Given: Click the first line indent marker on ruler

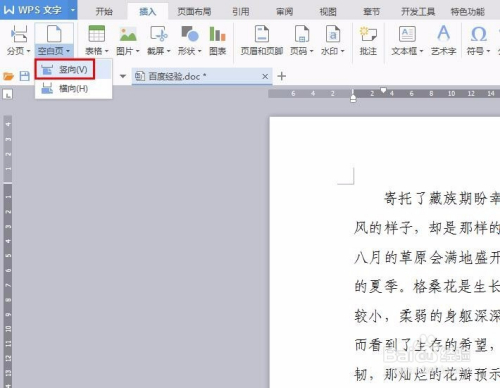Looking at the screenshot, I should pyautogui.click(x=383, y=90).
